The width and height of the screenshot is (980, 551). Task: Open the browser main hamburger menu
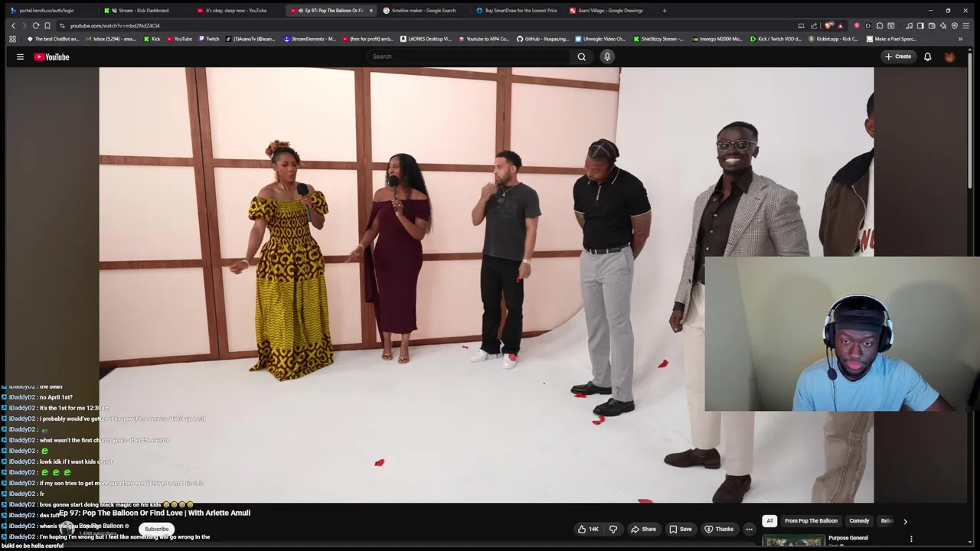[965, 25]
